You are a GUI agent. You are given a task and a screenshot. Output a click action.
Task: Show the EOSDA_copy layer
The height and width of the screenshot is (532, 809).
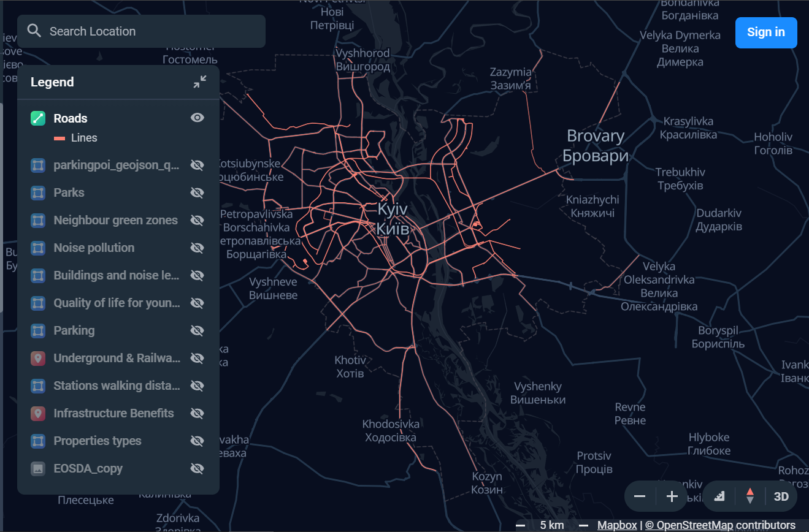tap(197, 468)
